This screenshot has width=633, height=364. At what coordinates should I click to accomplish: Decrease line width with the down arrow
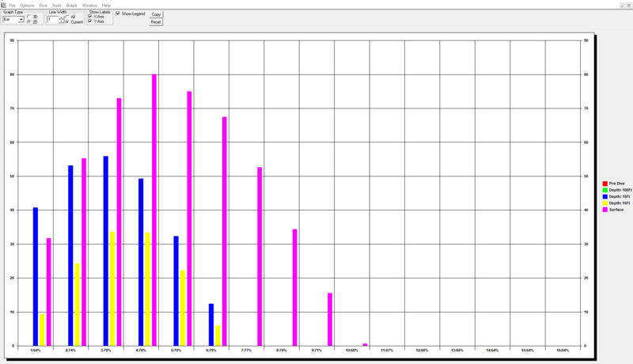[x=60, y=21]
